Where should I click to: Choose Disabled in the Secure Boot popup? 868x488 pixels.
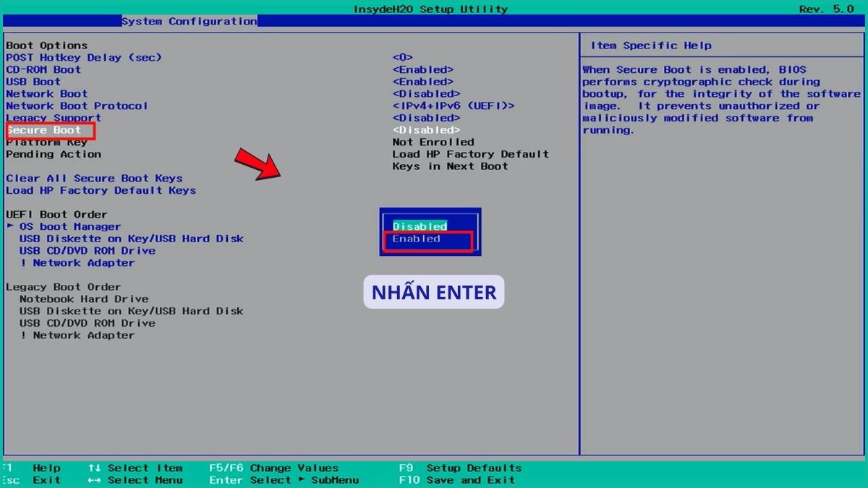pos(420,226)
